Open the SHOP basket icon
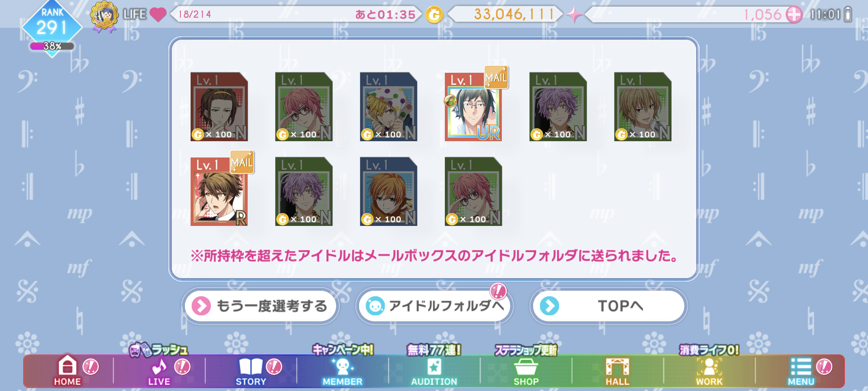This screenshot has height=391, width=868. pyautogui.click(x=526, y=366)
